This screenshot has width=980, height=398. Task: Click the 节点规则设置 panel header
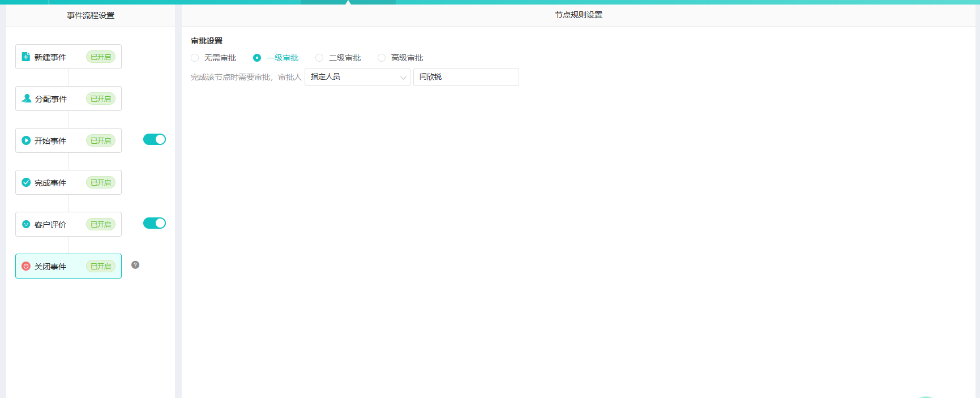pyautogui.click(x=579, y=15)
